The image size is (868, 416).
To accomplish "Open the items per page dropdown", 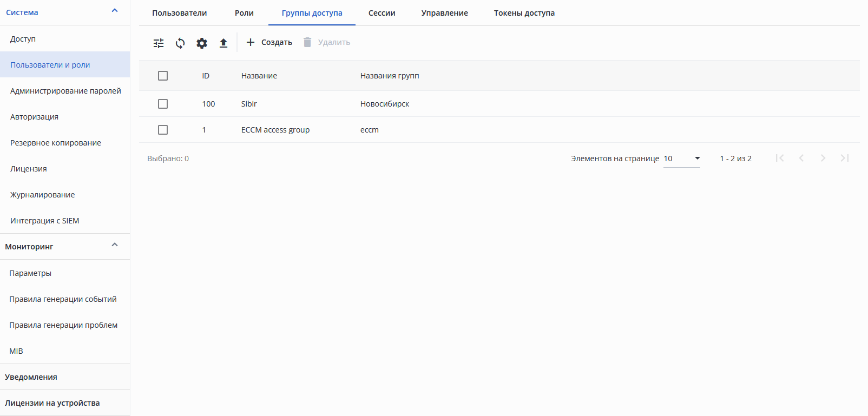I will coord(682,159).
